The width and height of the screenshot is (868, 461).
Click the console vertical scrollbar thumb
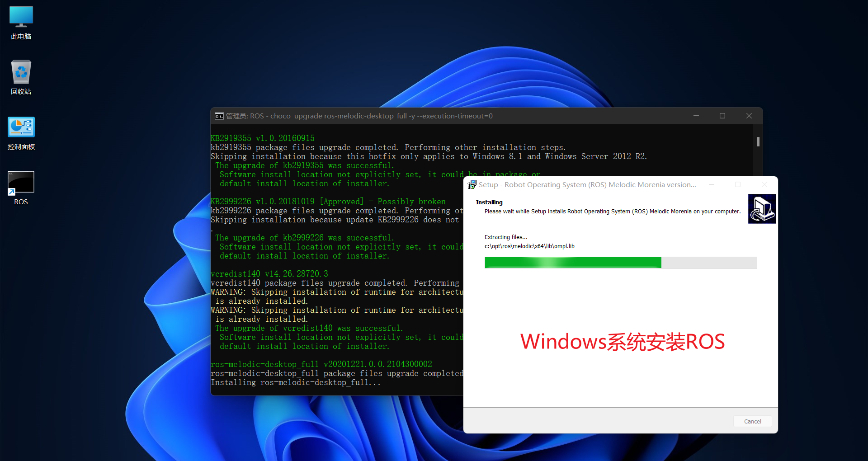tap(758, 141)
